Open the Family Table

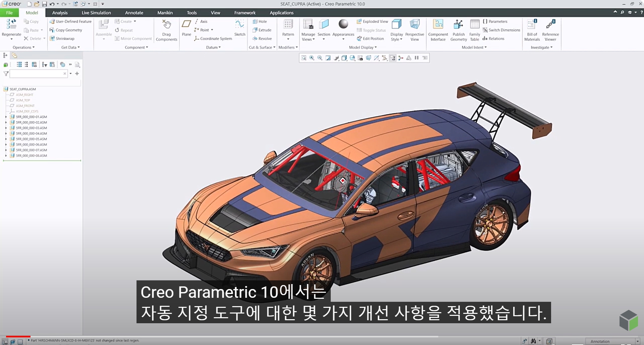tap(475, 30)
